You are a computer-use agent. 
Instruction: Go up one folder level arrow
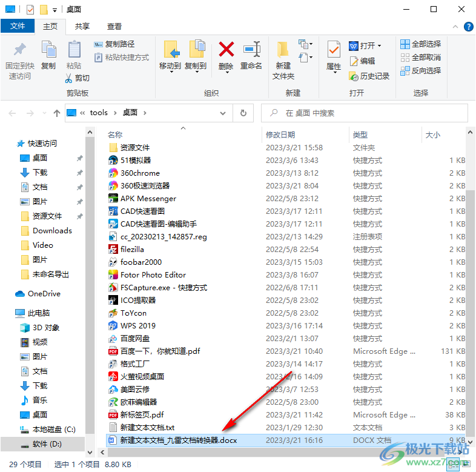point(57,113)
